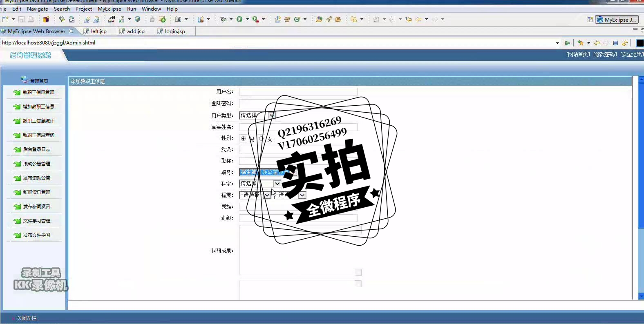Click the 用户名 input field
Image resolution: width=644 pixels, height=324 pixels.
(x=298, y=92)
